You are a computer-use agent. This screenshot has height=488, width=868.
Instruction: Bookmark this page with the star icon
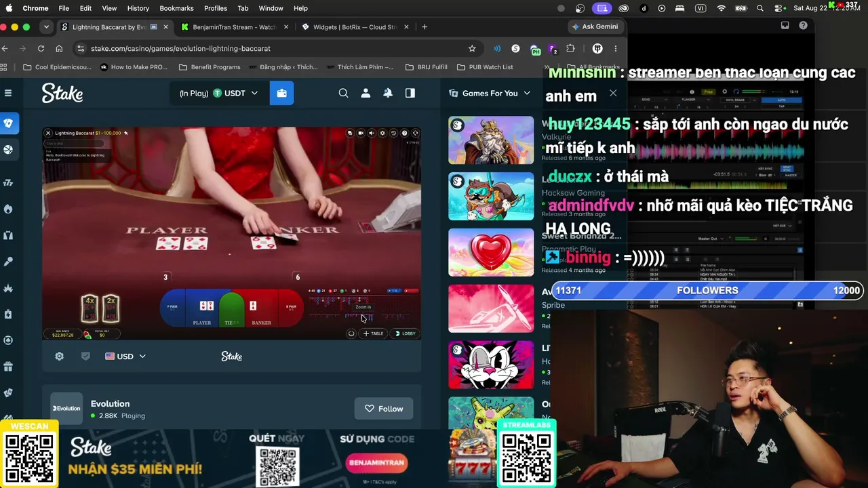(x=472, y=48)
